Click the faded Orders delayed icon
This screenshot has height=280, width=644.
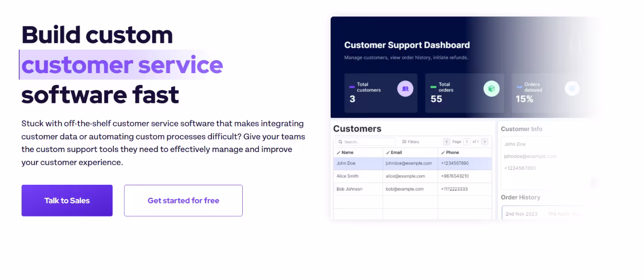pyautogui.click(x=572, y=89)
